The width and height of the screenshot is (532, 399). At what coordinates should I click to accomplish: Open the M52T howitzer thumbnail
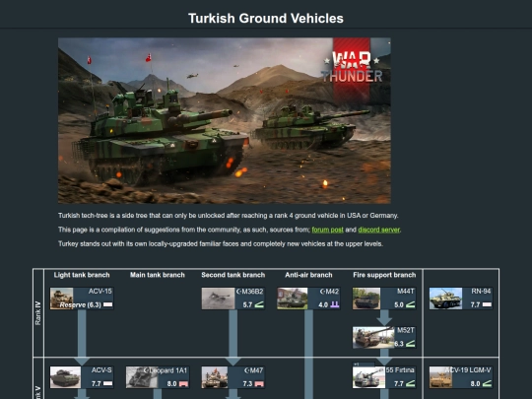point(373,338)
